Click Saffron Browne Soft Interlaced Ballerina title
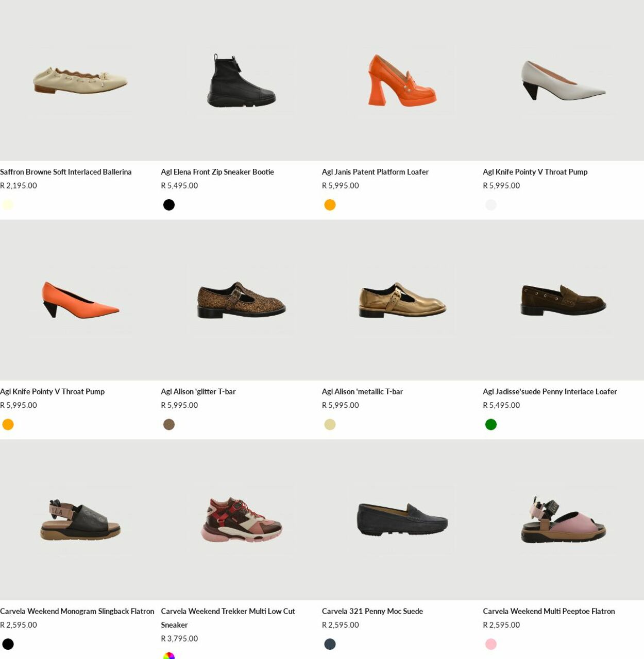Screen dimensions: 644x659 tap(66, 172)
